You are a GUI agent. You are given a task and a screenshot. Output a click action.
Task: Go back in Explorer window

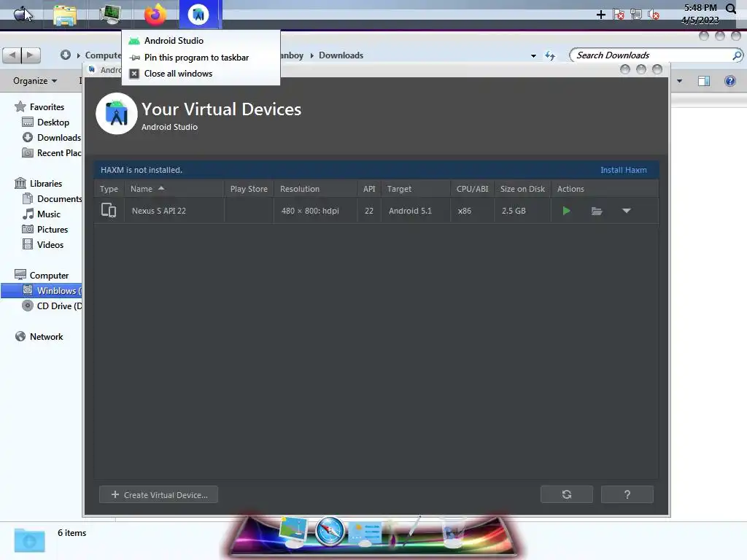(x=12, y=55)
